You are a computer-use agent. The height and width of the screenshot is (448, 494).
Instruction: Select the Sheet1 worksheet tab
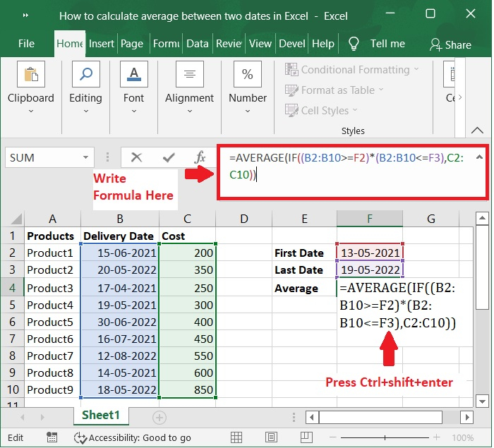[101, 416]
